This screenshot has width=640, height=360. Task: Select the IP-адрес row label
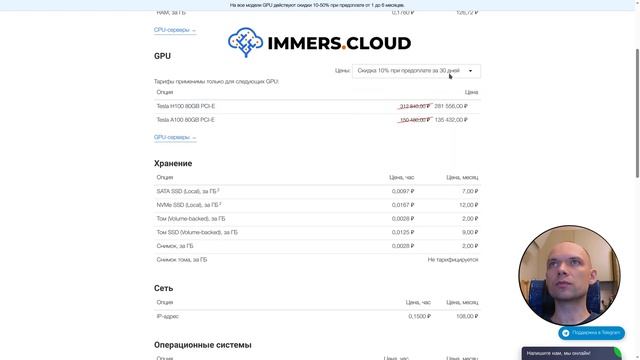click(168, 316)
